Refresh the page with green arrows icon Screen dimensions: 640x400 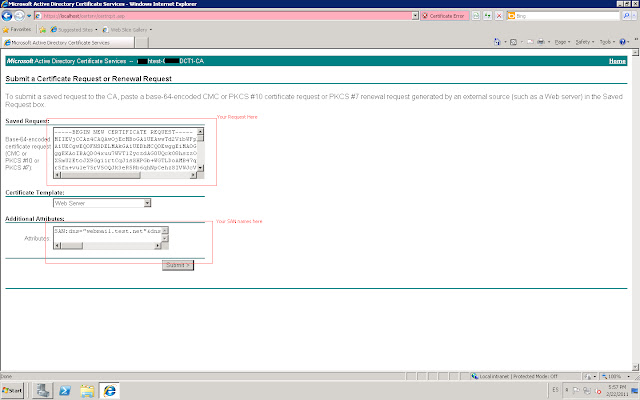(x=487, y=16)
